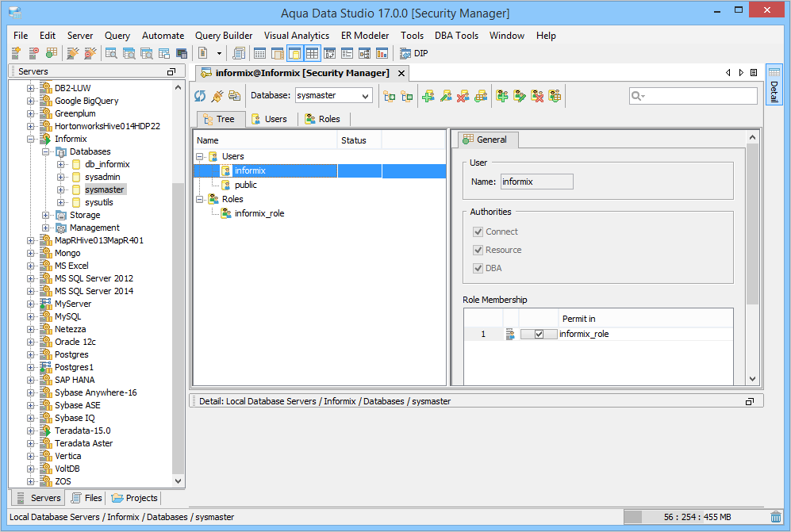Click the User Properties icon
This screenshot has height=532, width=791.
pos(481,96)
